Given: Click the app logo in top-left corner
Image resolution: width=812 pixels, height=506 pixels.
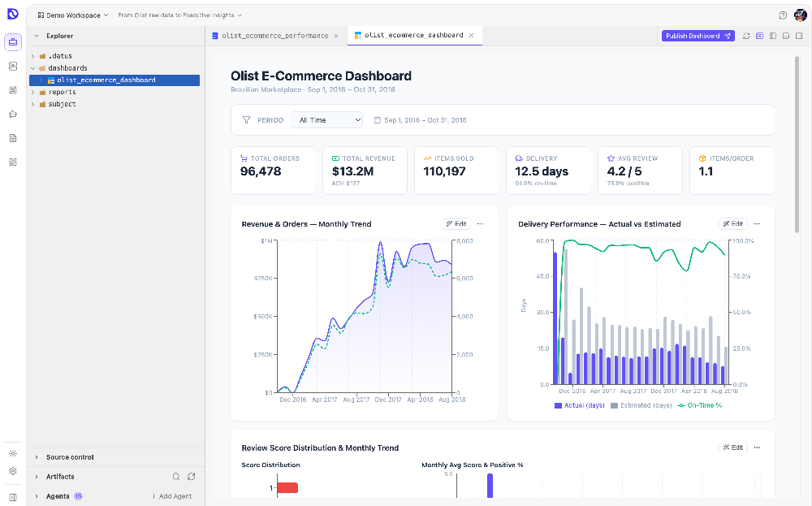Looking at the screenshot, I should 13,14.
